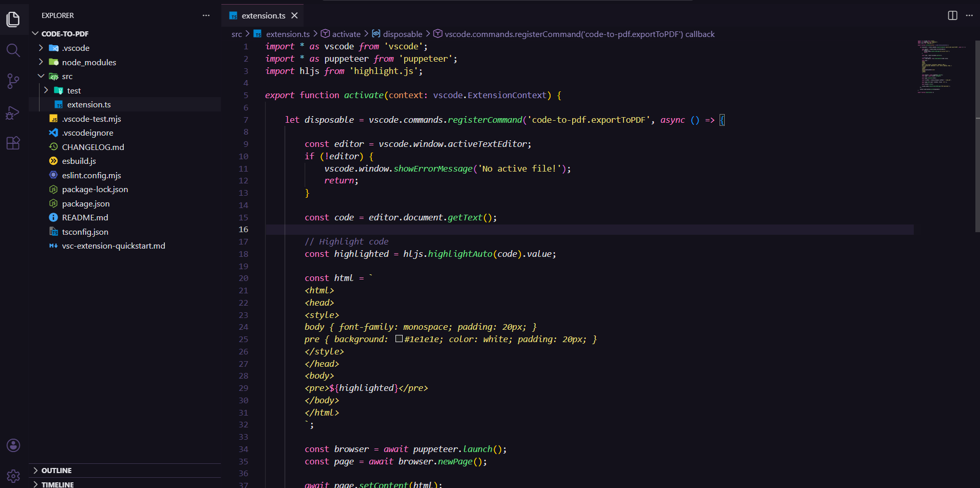The image size is (980, 488).
Task: Open Run and Debug view icon
Action: (13, 112)
